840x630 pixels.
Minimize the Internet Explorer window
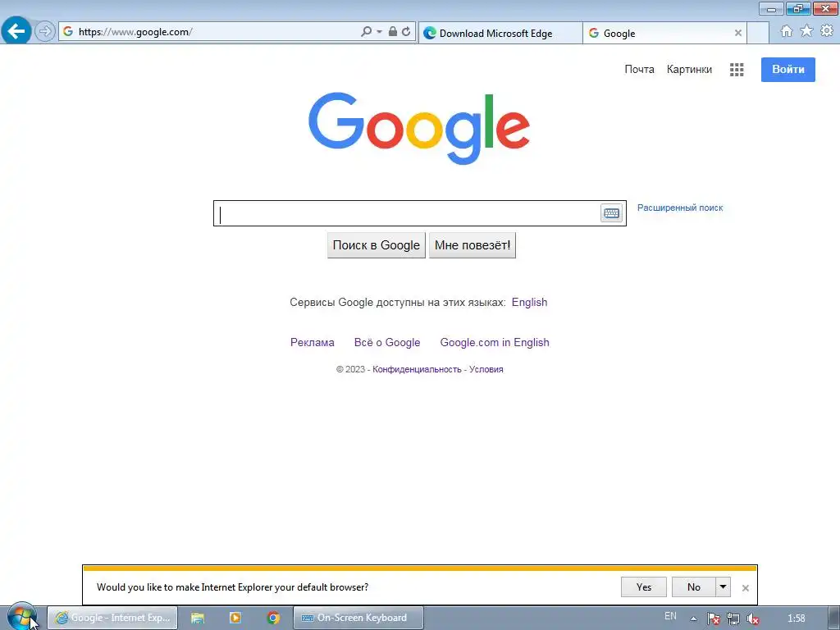click(771, 8)
